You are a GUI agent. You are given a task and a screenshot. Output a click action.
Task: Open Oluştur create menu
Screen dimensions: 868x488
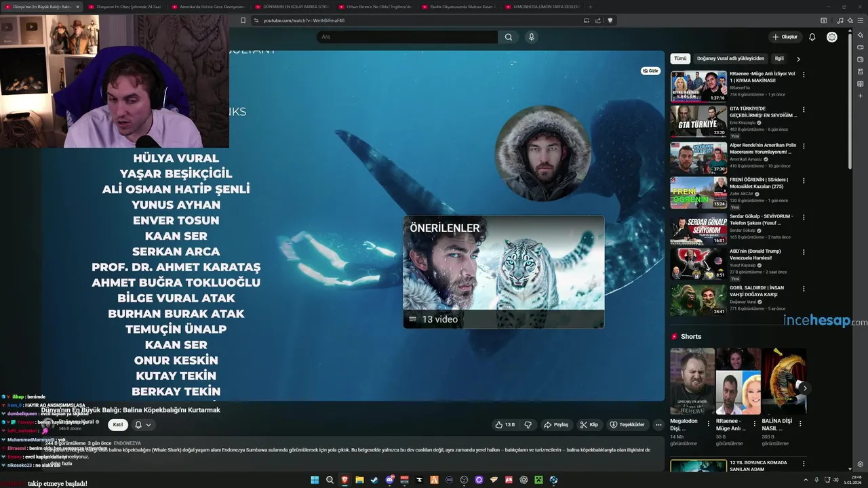click(x=785, y=37)
